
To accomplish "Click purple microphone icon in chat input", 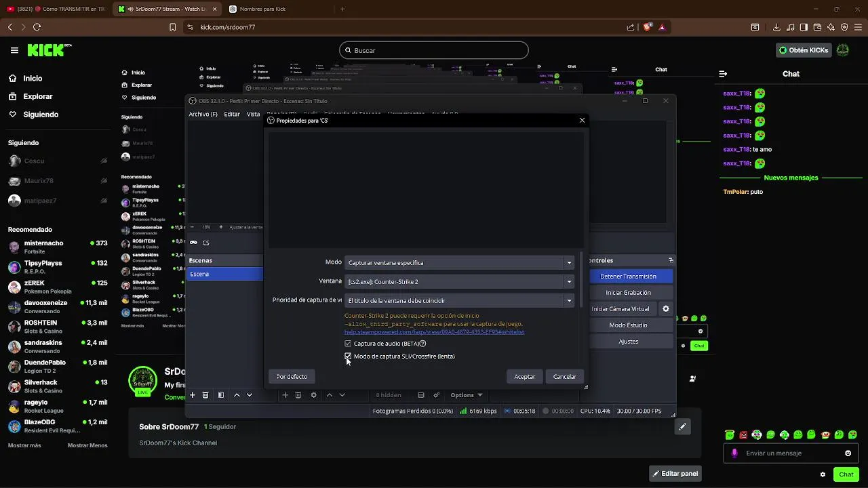I will click(734, 453).
